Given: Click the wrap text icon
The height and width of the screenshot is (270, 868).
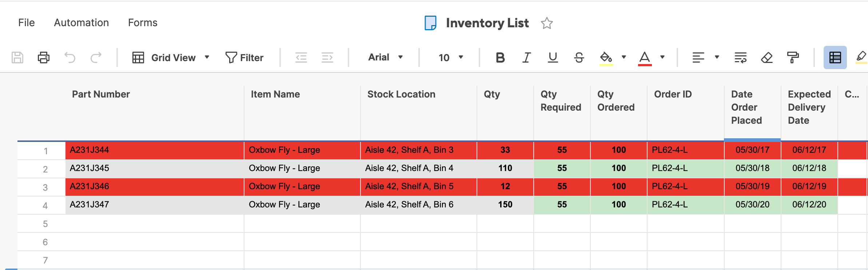Looking at the screenshot, I should 740,57.
